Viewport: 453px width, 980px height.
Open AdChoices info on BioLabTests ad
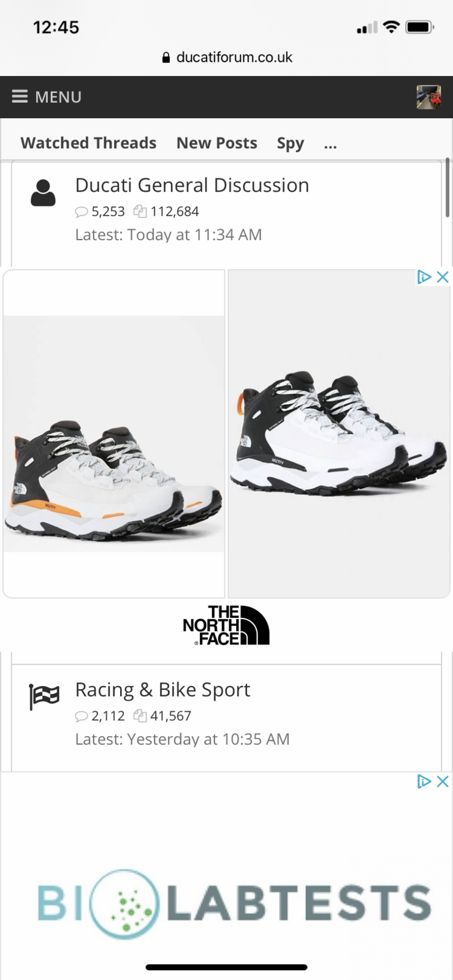(424, 782)
